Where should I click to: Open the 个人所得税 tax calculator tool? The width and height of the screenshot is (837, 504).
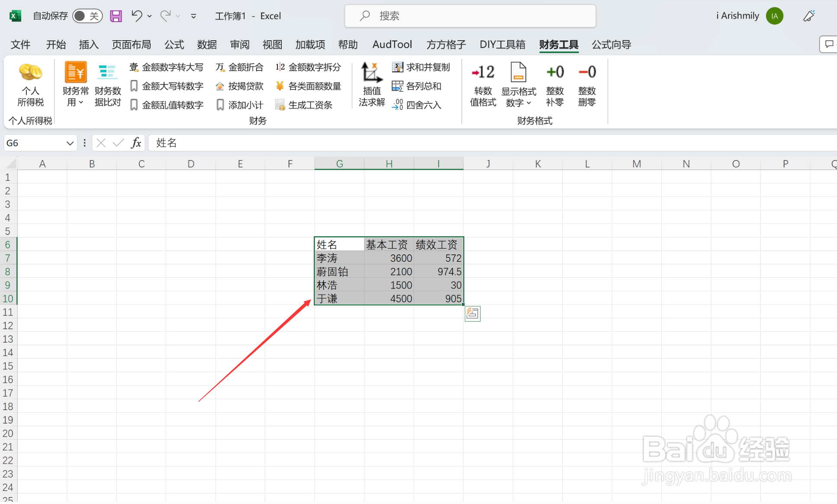(x=30, y=85)
